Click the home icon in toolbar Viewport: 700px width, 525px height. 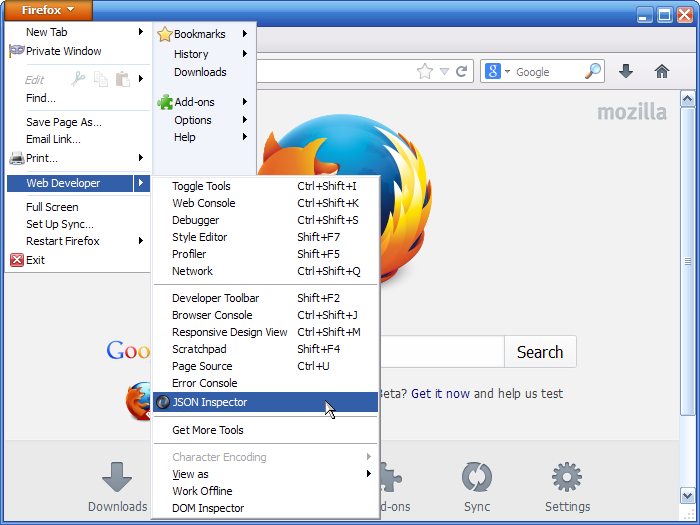(x=662, y=71)
